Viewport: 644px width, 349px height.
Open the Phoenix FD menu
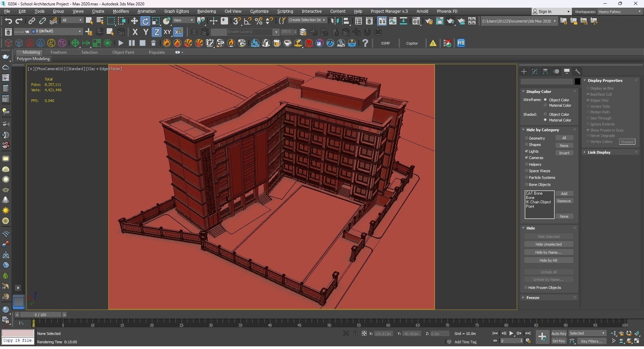click(x=447, y=11)
